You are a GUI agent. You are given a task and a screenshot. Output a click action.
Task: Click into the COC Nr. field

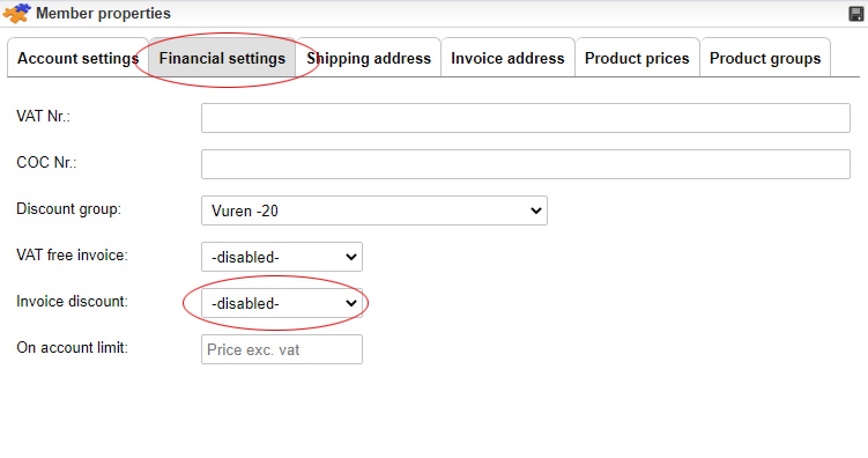click(x=525, y=164)
